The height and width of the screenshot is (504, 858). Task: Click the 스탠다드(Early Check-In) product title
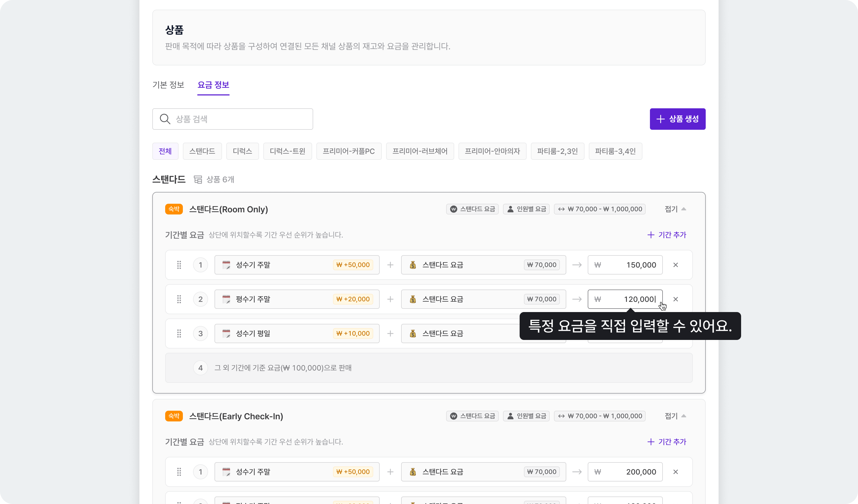(x=236, y=416)
